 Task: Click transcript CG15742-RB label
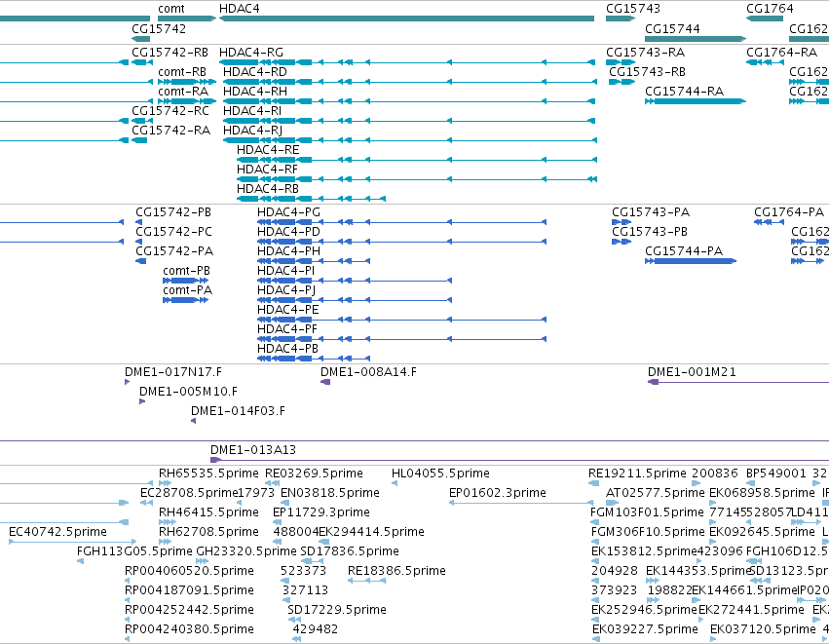pos(170,53)
